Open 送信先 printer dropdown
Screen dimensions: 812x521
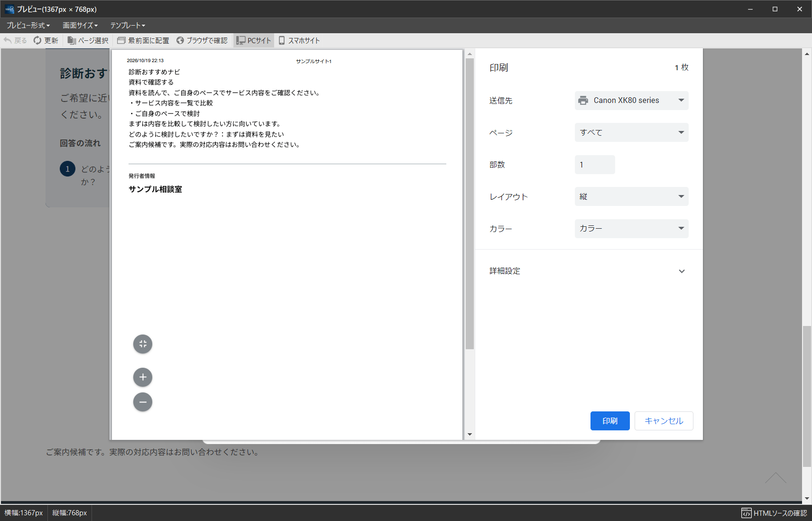tap(631, 101)
